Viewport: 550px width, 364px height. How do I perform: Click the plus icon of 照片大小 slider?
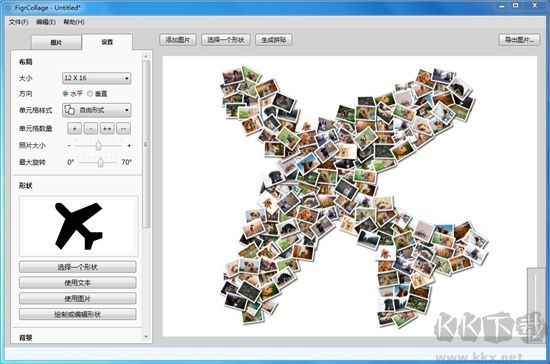(129, 145)
